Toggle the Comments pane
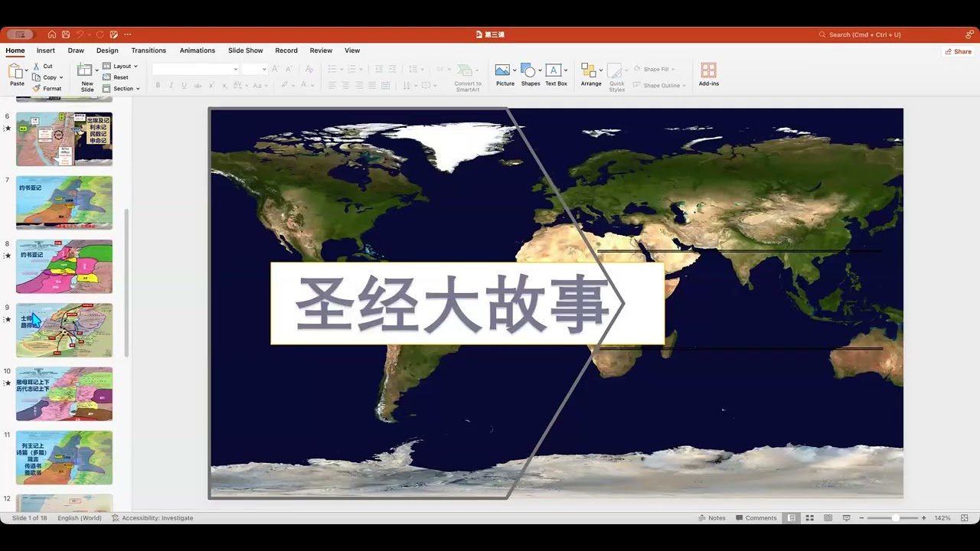 coord(756,518)
